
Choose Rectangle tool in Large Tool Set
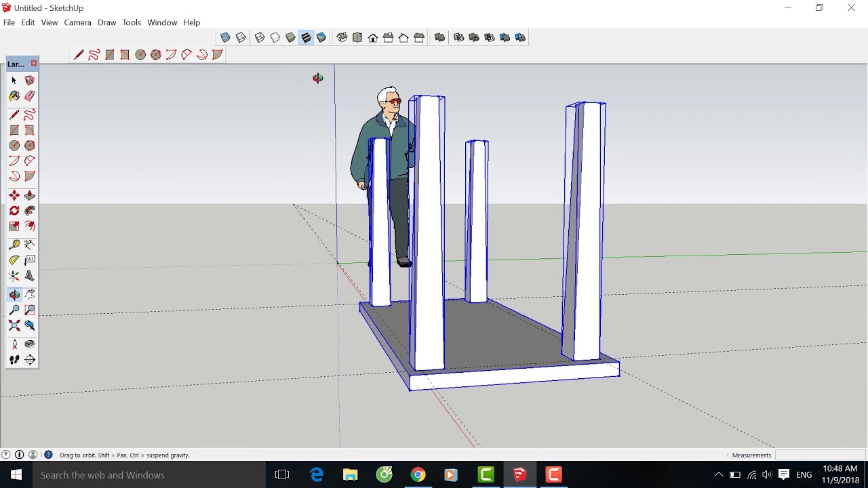pyautogui.click(x=14, y=131)
